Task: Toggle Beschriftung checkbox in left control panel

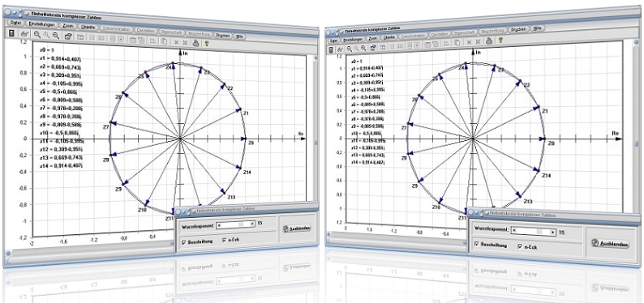Action: 183,242
